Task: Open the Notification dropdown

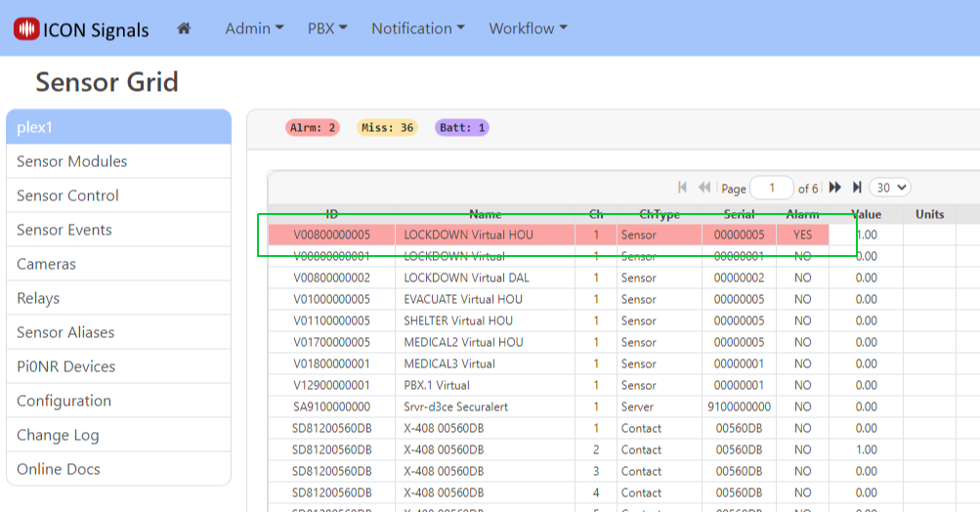Action: coord(417,28)
